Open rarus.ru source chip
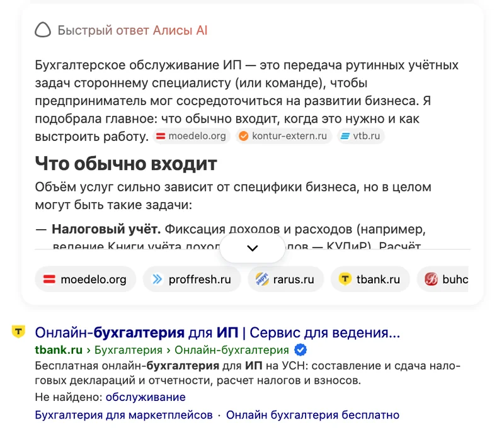The image size is (504, 428). (285, 279)
